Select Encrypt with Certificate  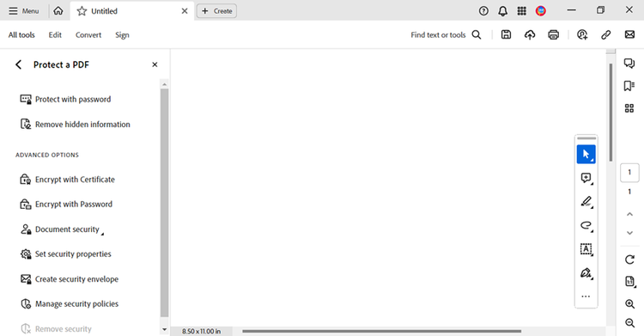[x=68, y=180]
